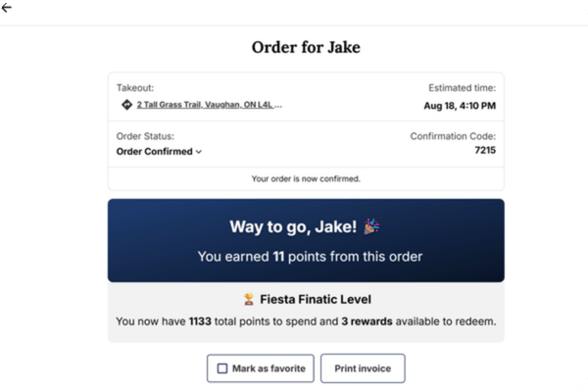Click the You earned 11 points text
This screenshot has width=588, height=392.
coord(310,257)
